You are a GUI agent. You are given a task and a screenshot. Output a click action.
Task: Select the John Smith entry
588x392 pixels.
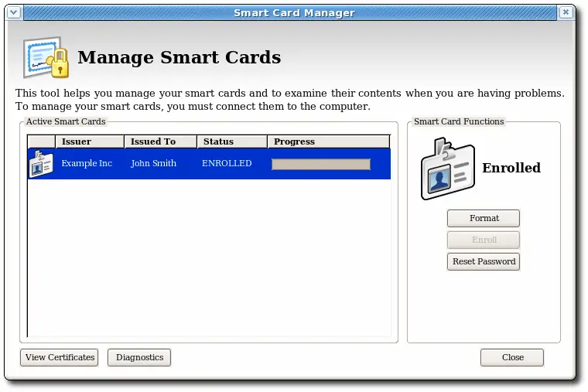pyautogui.click(x=153, y=164)
